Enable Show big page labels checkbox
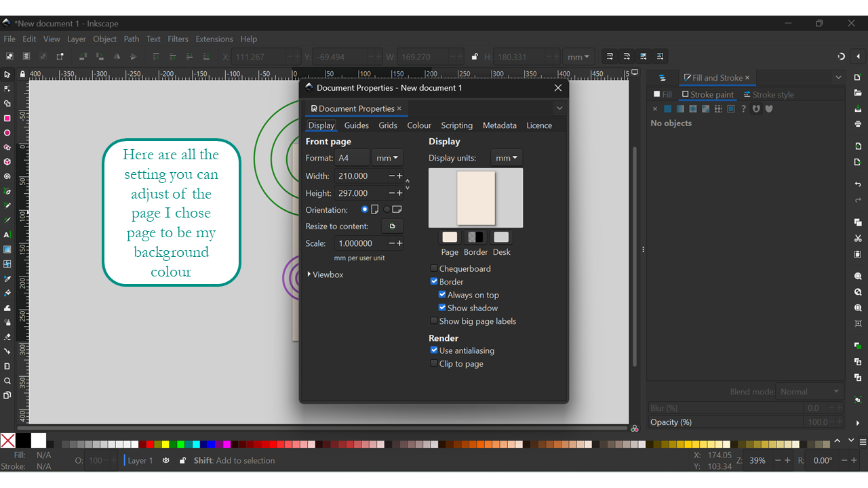868x488 pixels. tap(434, 321)
